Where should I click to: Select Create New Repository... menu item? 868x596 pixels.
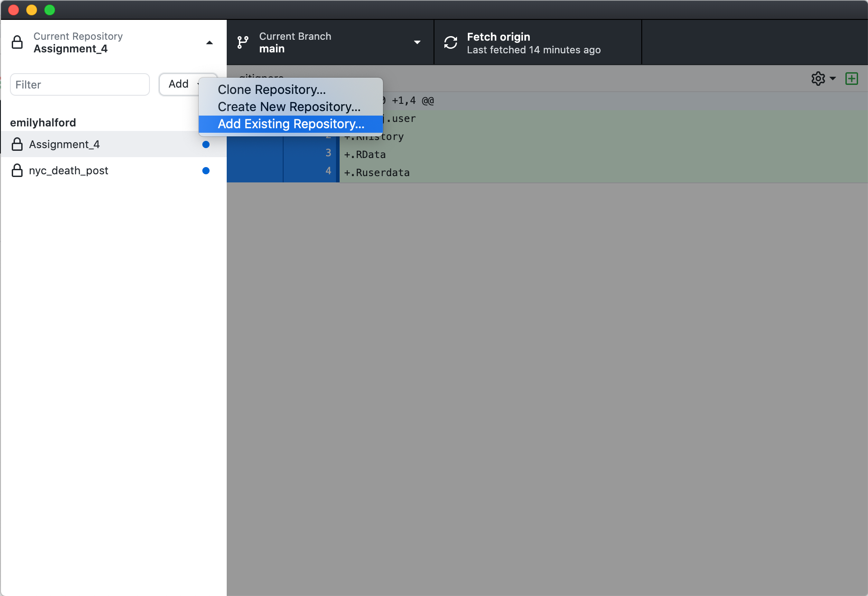[x=289, y=107]
